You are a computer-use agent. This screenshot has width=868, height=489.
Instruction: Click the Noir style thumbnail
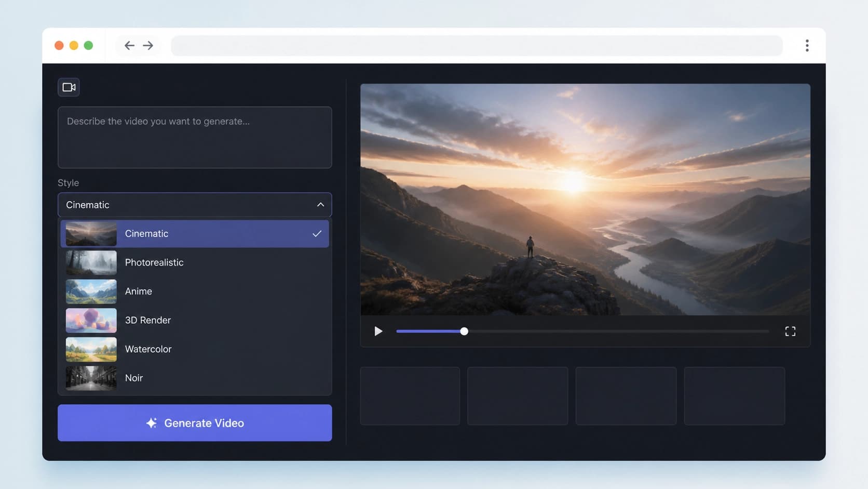click(x=91, y=378)
